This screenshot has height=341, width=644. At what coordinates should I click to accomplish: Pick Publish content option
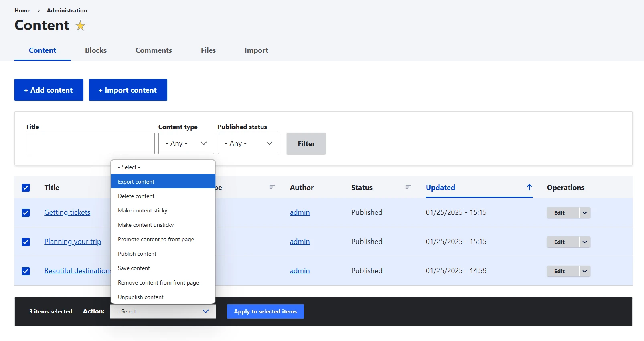pyautogui.click(x=163, y=254)
